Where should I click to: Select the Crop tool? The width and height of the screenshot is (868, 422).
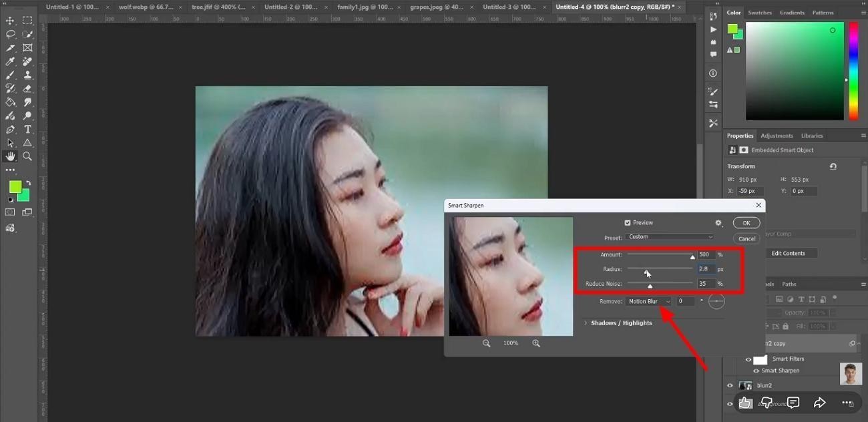11,48
